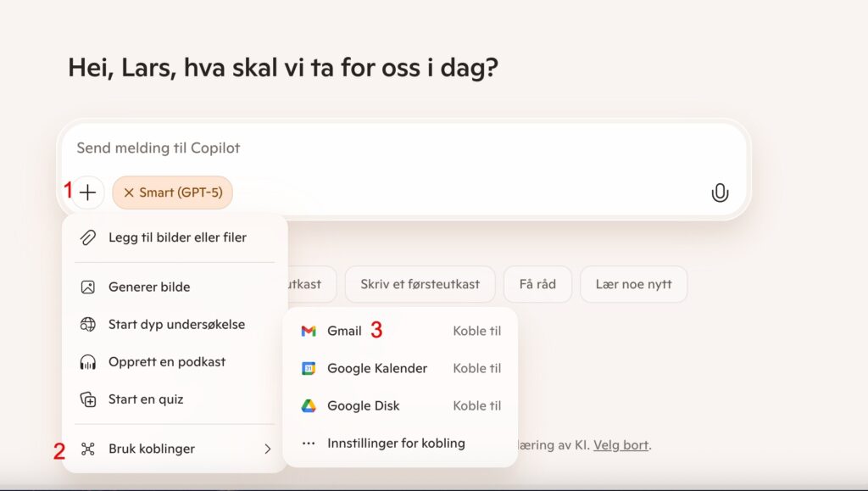The image size is (868, 491).
Task: Select Legg til bilder eller filer
Action: tap(177, 237)
